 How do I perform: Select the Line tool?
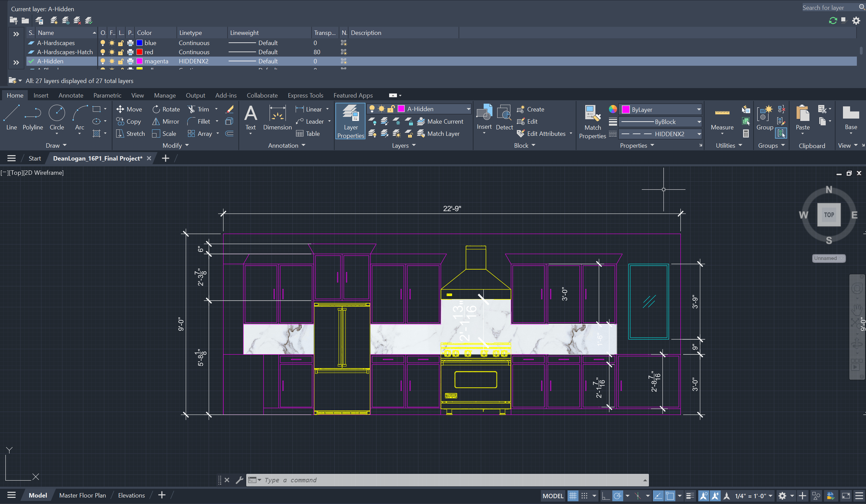point(11,118)
